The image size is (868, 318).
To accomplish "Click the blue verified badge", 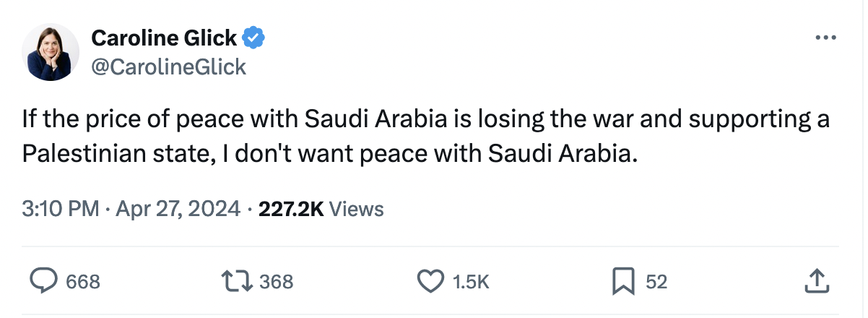I will pos(253,38).
